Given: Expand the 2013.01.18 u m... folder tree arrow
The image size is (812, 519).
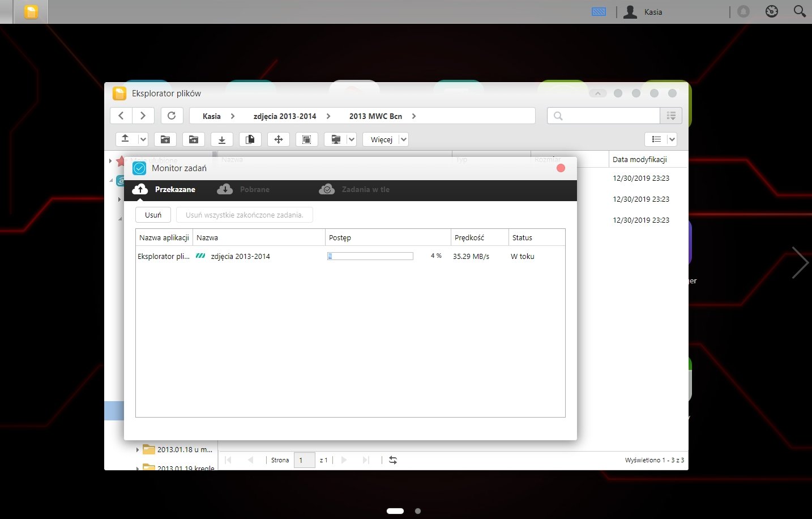Looking at the screenshot, I should [137, 450].
